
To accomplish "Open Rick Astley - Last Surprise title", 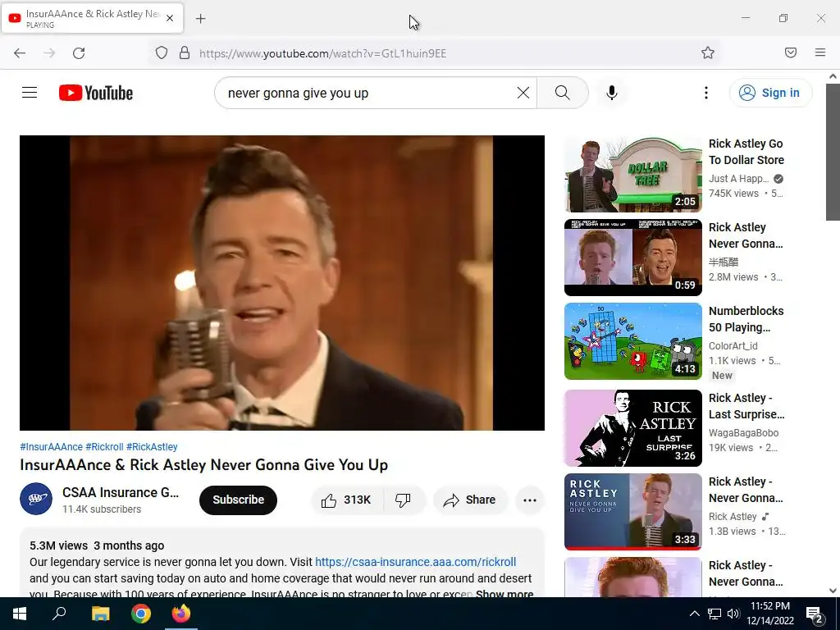I will coord(746,406).
